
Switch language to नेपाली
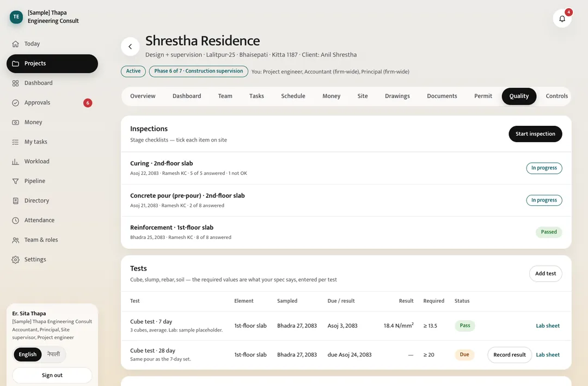coord(53,354)
